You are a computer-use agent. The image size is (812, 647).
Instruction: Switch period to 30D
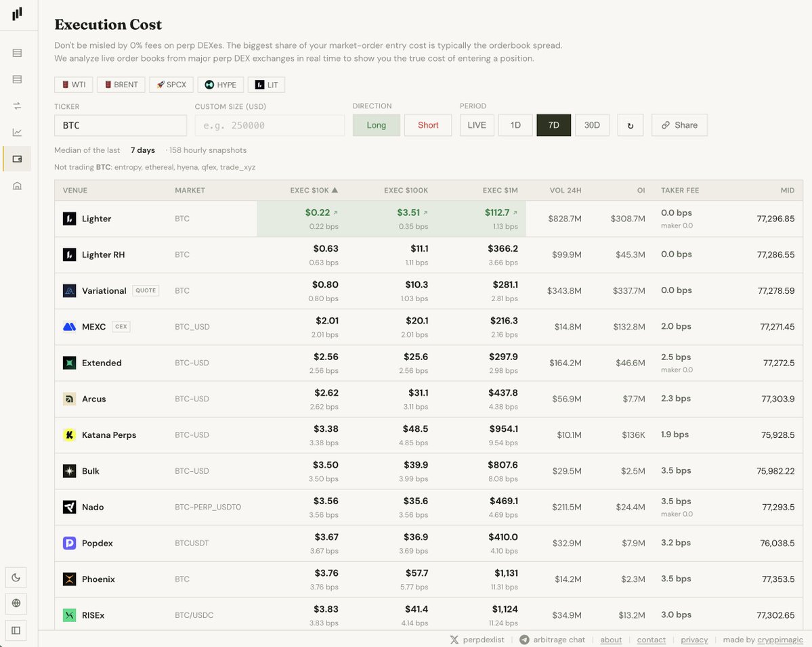[592, 125]
